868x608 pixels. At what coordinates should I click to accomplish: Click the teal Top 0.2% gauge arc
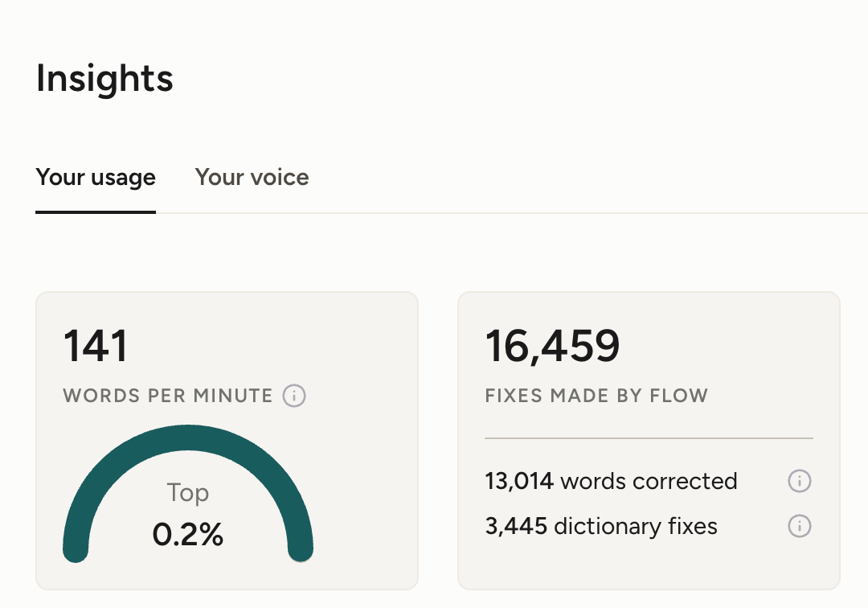188,438
